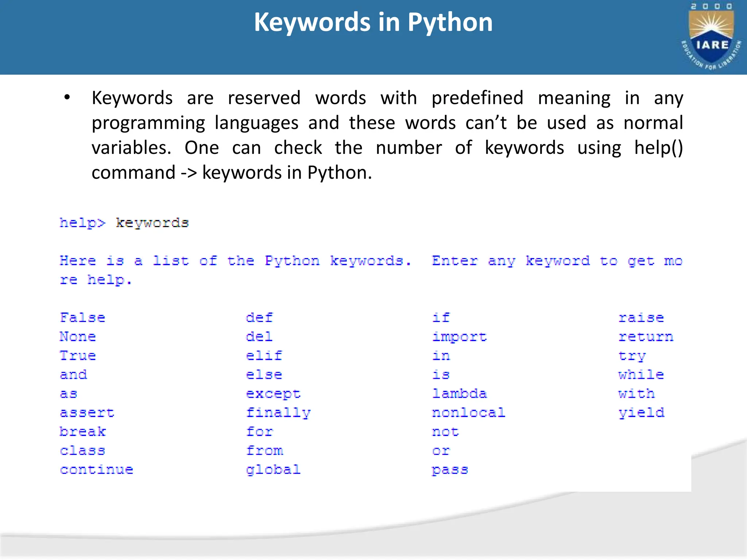Click the 'False' keyword
The height and width of the screenshot is (560, 747).
pyautogui.click(x=82, y=318)
